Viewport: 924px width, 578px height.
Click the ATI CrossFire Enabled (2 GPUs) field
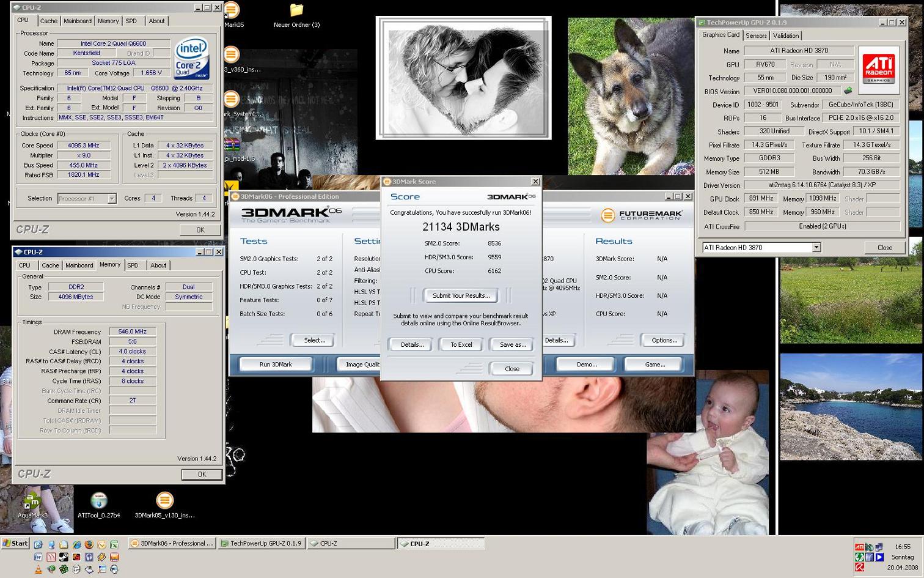[x=822, y=226]
